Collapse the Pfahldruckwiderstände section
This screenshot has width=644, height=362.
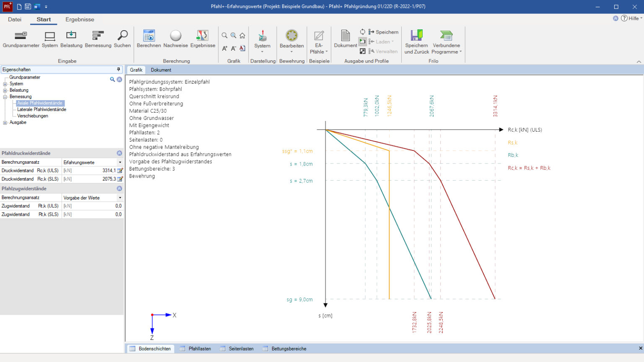coord(119,153)
